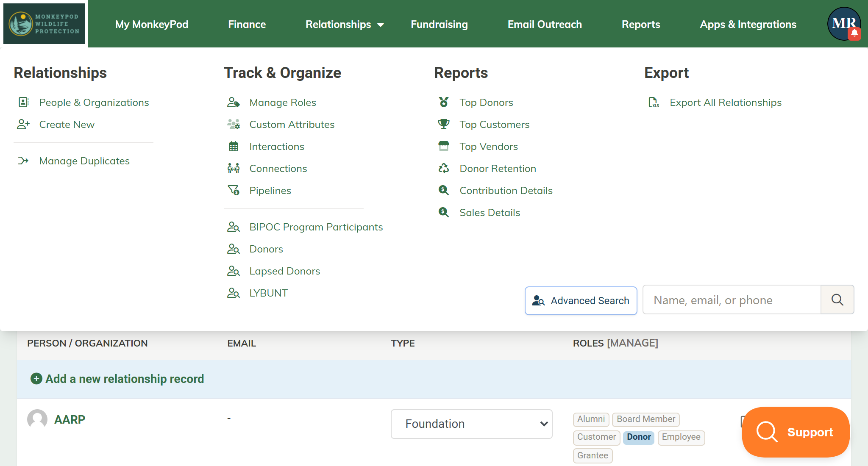Open the Export All Relationships spreadsheet icon
The width and height of the screenshot is (868, 466).
653,102
